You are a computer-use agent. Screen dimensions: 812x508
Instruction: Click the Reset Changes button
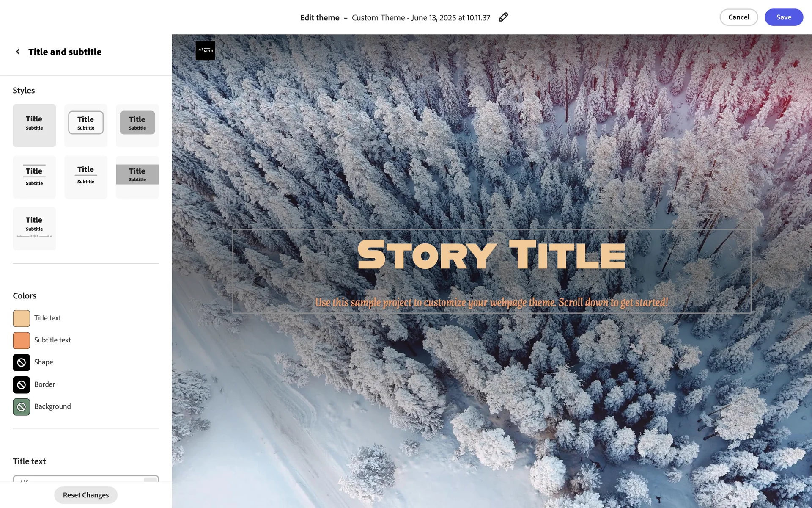click(x=86, y=495)
